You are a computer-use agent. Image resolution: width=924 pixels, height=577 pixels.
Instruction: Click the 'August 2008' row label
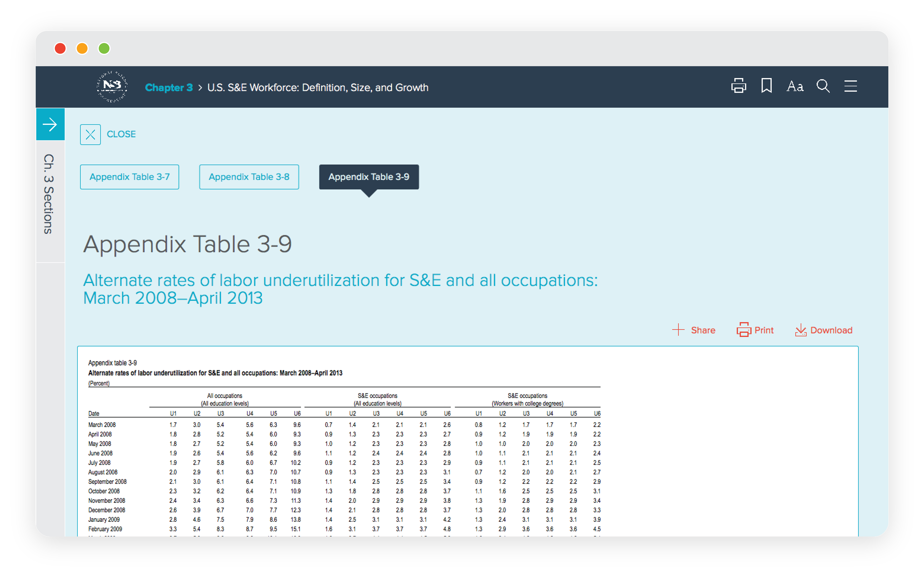[x=103, y=473]
